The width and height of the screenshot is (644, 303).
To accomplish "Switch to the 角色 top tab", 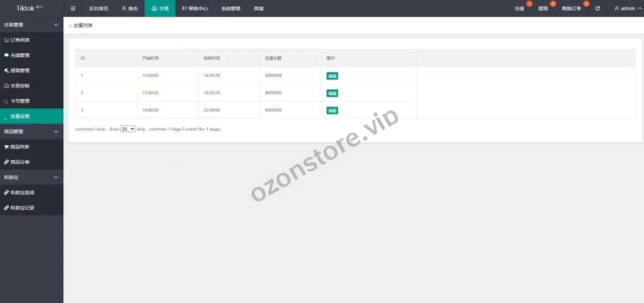I will tap(130, 9).
